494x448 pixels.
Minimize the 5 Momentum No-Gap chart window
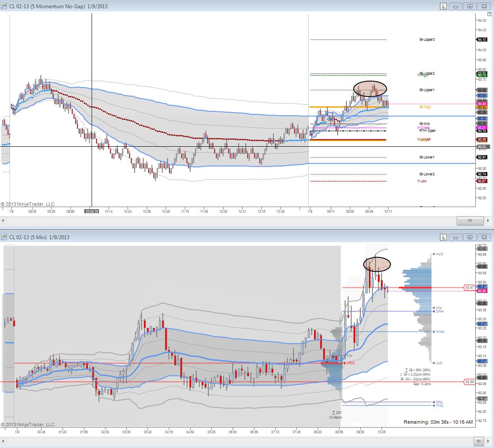coord(455,7)
